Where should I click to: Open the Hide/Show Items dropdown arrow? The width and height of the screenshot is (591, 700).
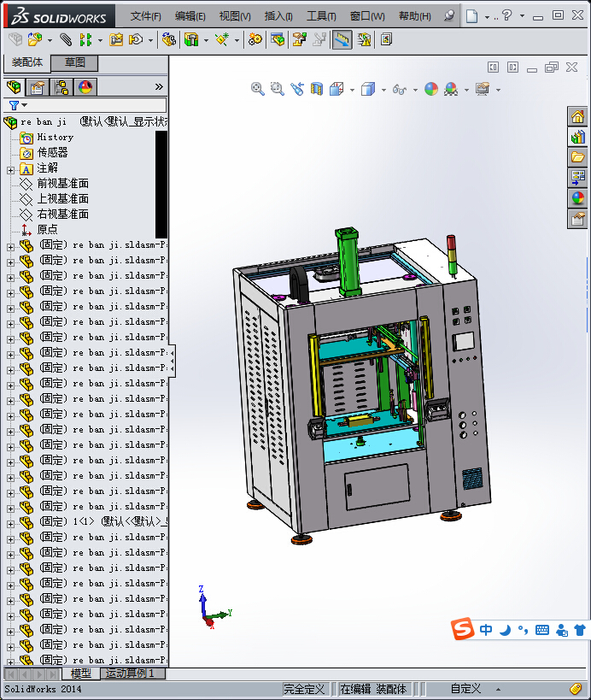(x=415, y=91)
